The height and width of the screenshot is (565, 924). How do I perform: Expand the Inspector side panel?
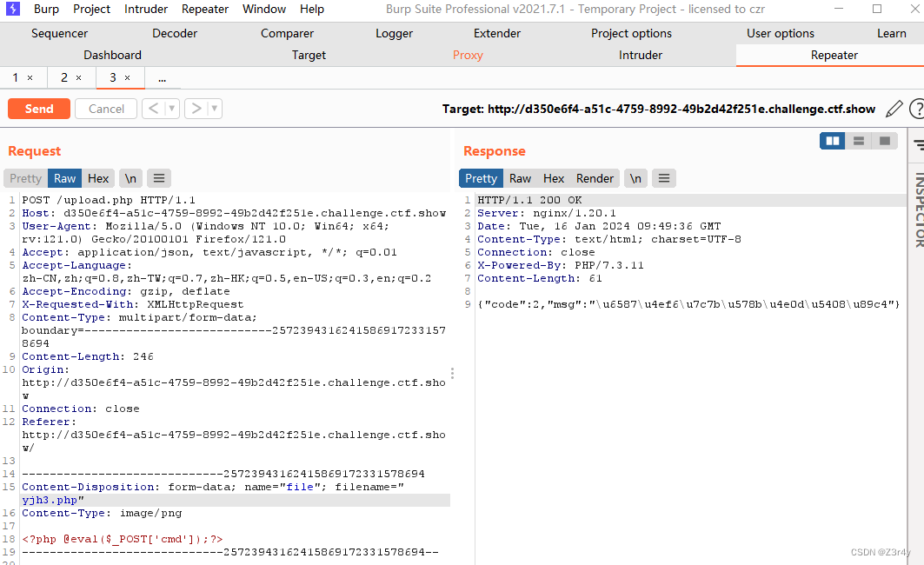click(918, 209)
